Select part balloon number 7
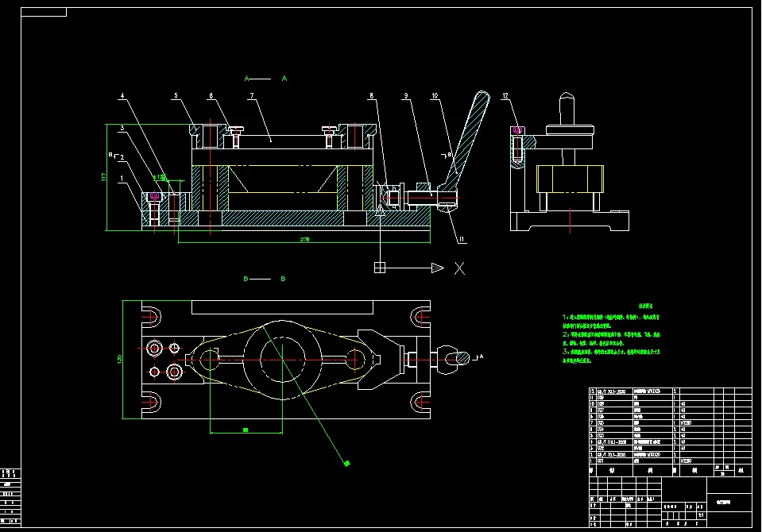This screenshot has height=532, width=762. pyautogui.click(x=252, y=96)
